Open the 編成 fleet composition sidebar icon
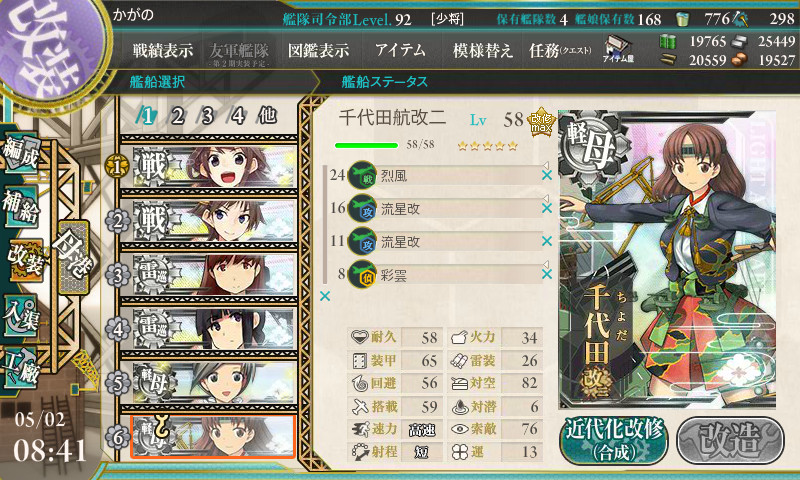The height and width of the screenshot is (480, 800). (x=20, y=153)
